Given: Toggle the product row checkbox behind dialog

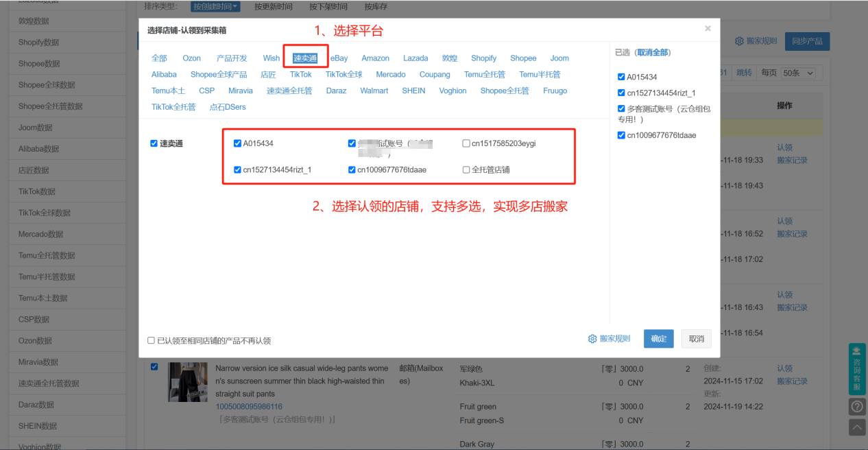Looking at the screenshot, I should point(154,367).
